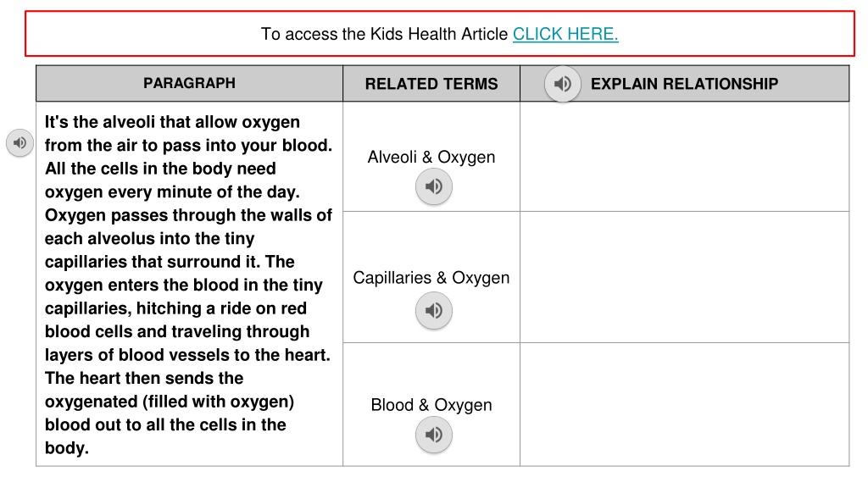Play audio under Capillaries & Oxygen
This screenshot has height=488, width=868.
pyautogui.click(x=433, y=310)
